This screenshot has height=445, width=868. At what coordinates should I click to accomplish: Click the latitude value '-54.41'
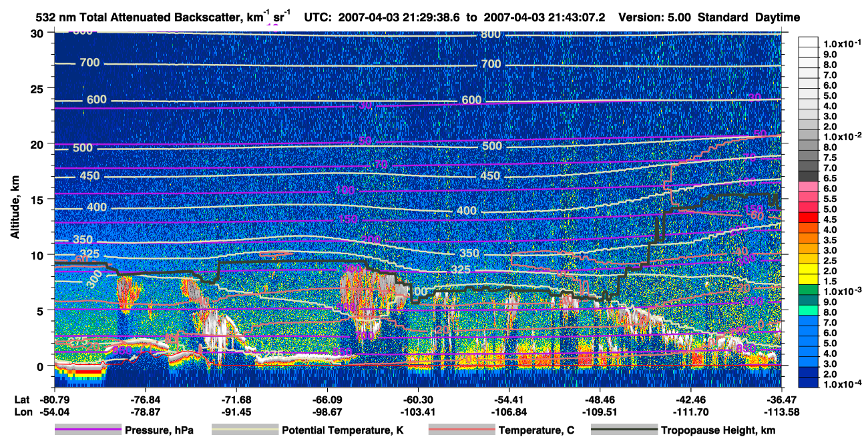[509, 400]
